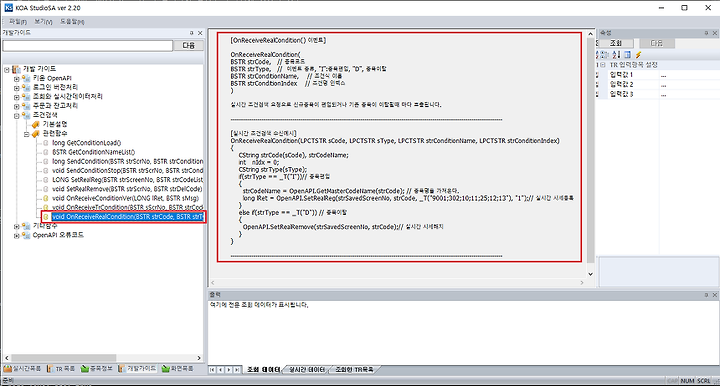
Task: Click the 입력값 3 value cell
Action: (x=689, y=94)
